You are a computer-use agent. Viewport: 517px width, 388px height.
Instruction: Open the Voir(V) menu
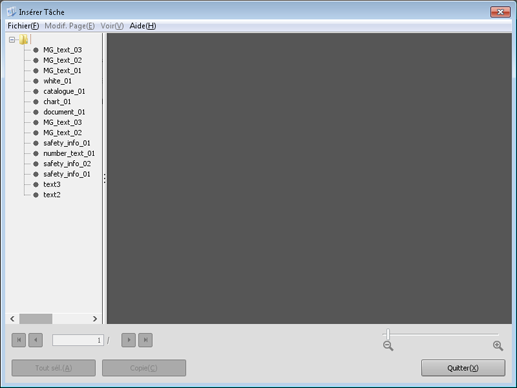[x=112, y=26]
